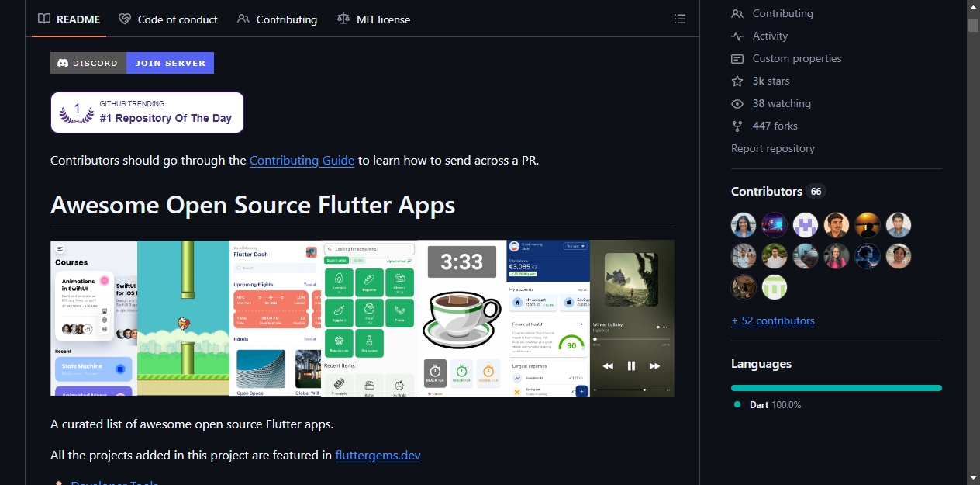This screenshot has height=485, width=980.
Task: Select the MIT license tab
Action: [374, 19]
